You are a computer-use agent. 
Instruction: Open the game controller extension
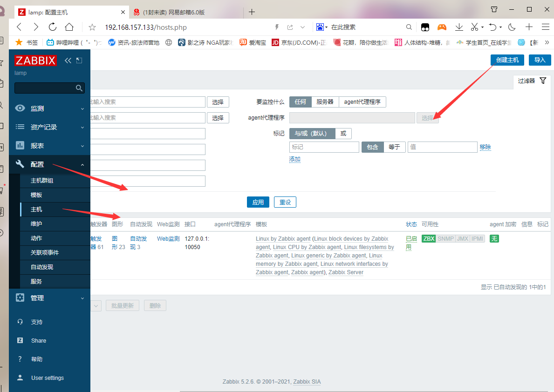(442, 27)
